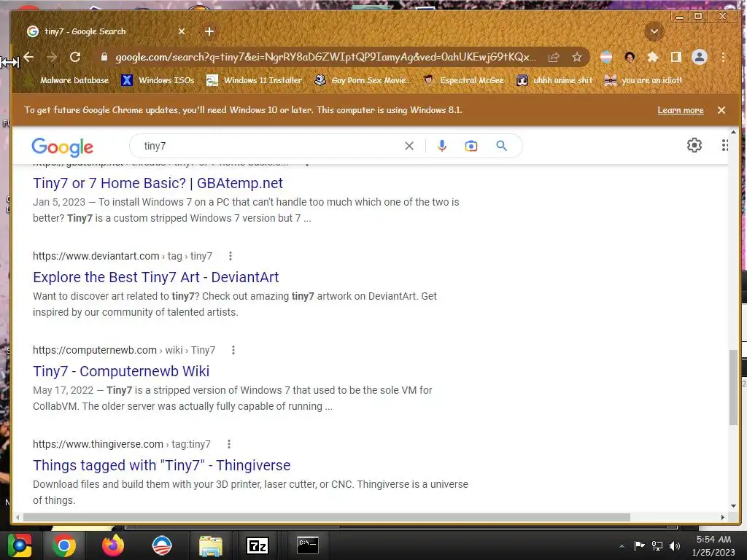This screenshot has width=747, height=560.
Task: Open File Explorer from the taskbar
Action: tap(211, 546)
